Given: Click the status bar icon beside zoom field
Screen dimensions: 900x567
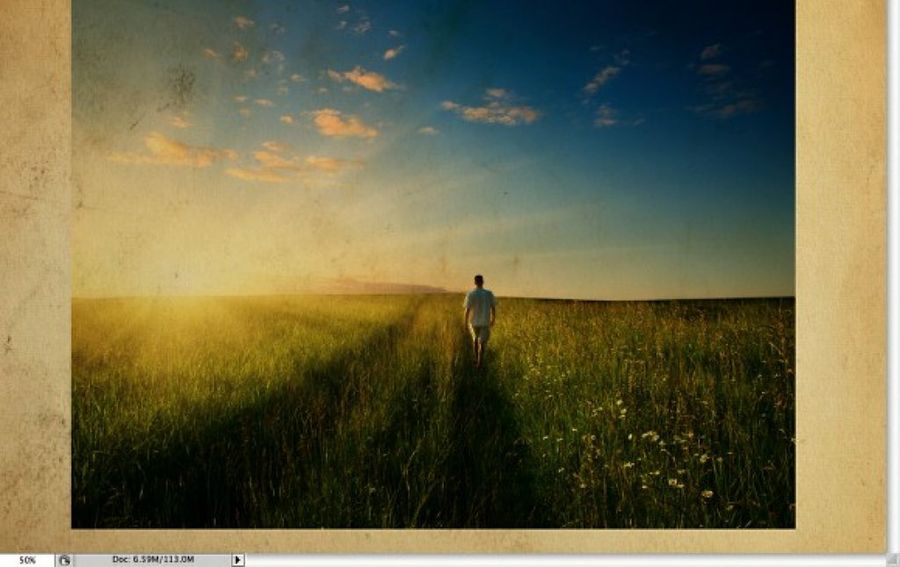Looking at the screenshot, I should [64, 560].
